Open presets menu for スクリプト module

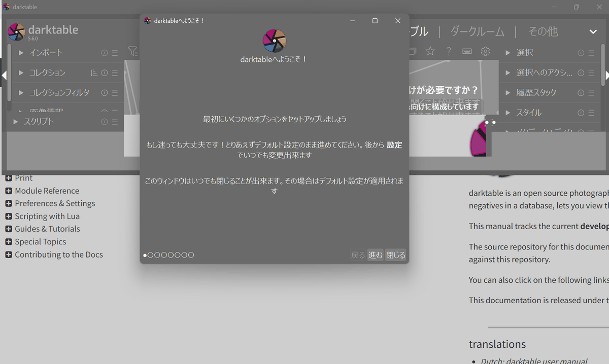[115, 122]
